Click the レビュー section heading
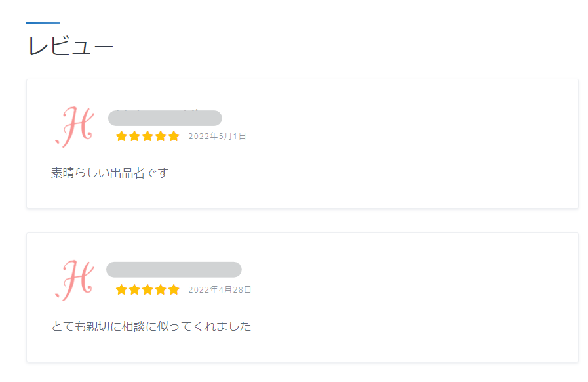588x382 pixels. pos(71,47)
